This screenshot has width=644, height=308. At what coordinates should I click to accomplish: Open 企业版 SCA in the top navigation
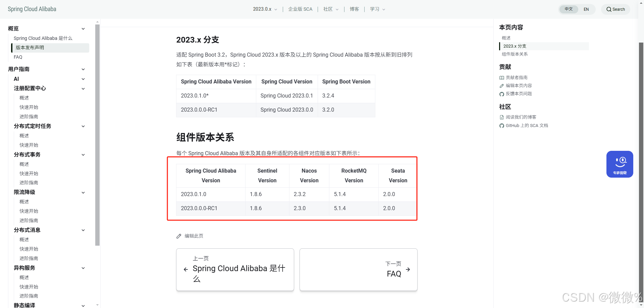[300, 9]
